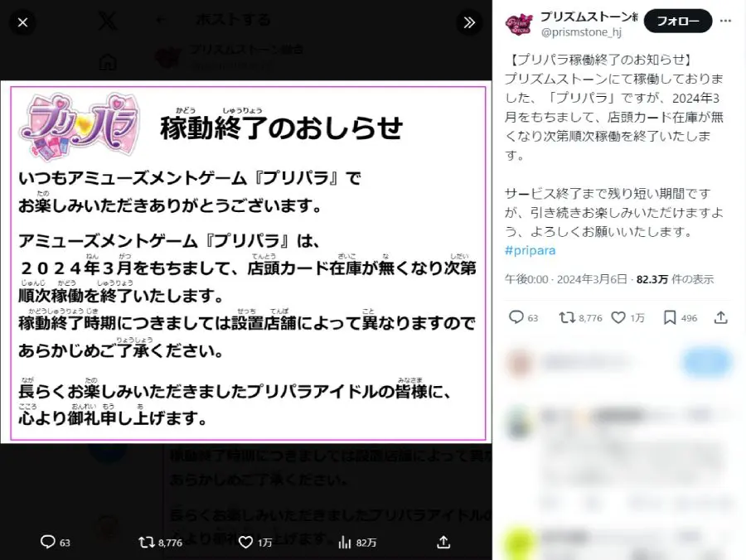
Task: Click the フォロー follow button
Action: [x=678, y=21]
